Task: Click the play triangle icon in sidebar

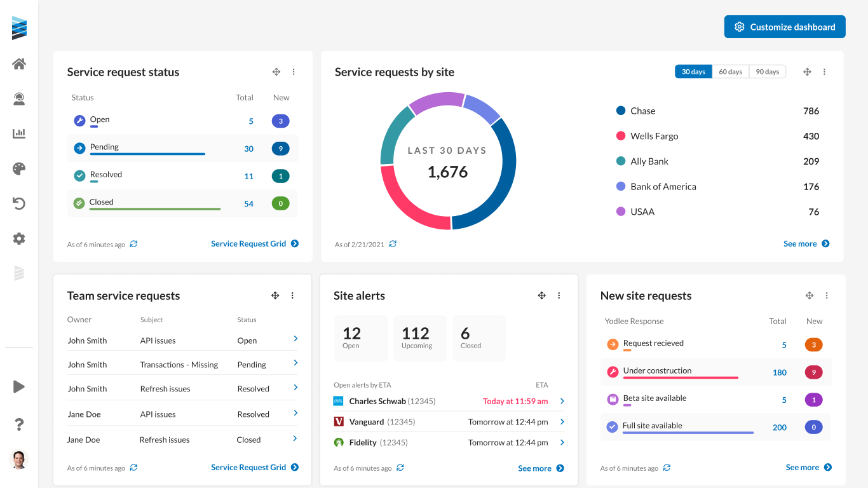Action: 19,386
